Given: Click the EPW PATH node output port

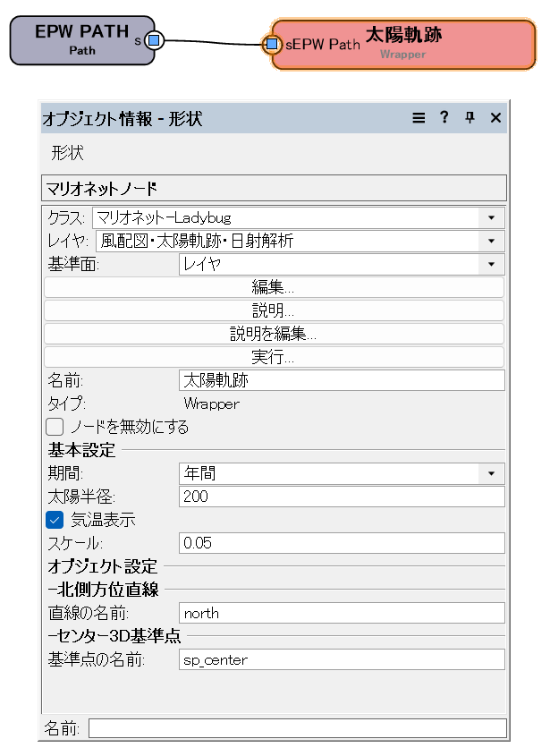Looking at the screenshot, I should [x=154, y=40].
